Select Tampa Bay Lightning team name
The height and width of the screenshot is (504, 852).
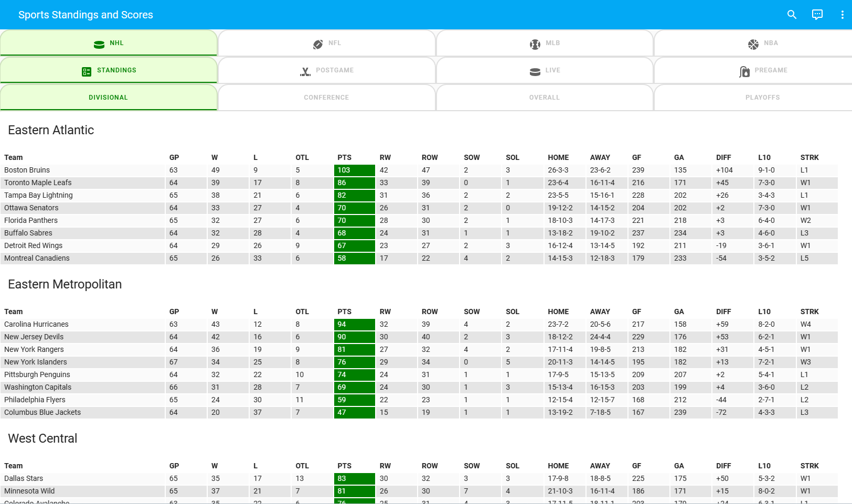point(38,195)
